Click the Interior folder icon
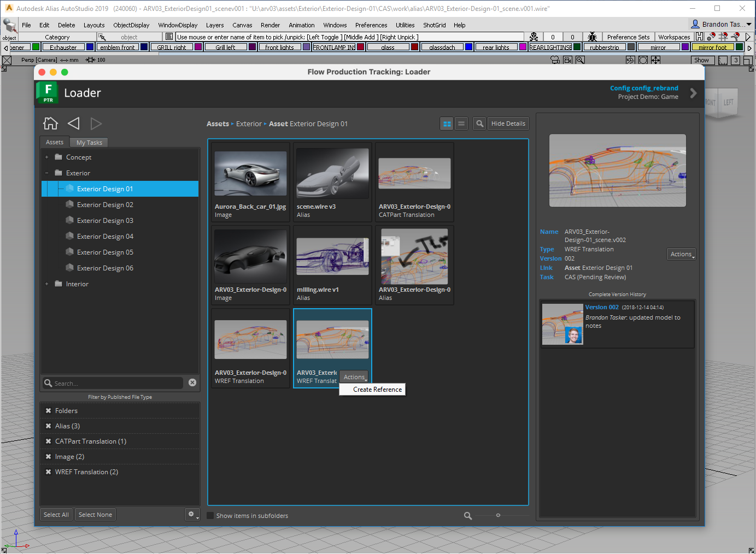Image resolution: width=756 pixels, height=554 pixels. click(x=58, y=284)
